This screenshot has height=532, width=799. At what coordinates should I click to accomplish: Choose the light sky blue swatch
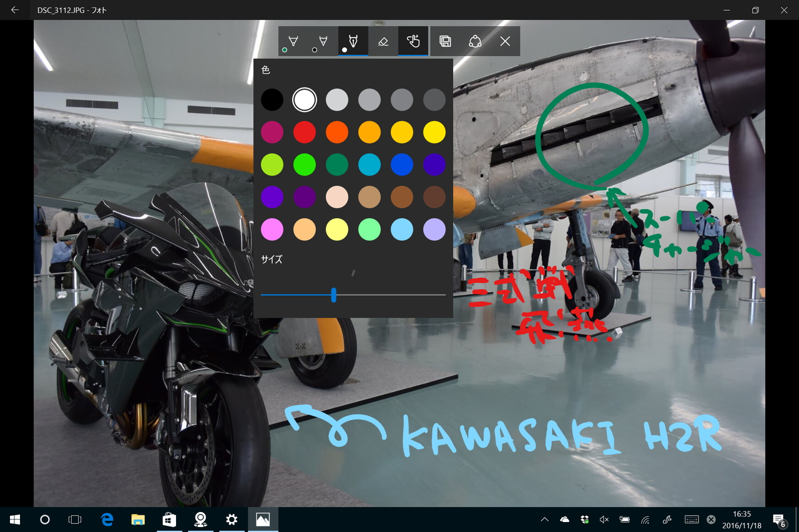click(x=402, y=230)
